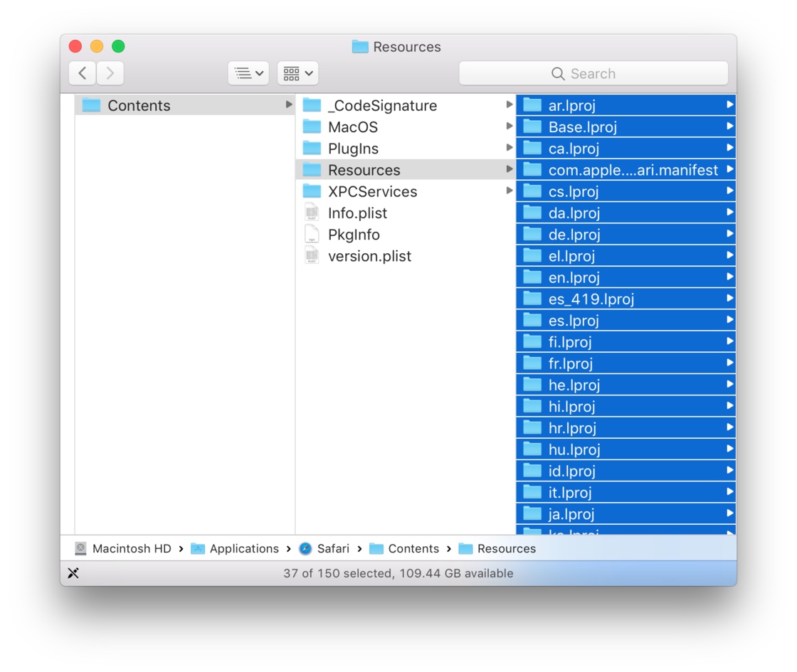Select the cs.lproj folder icon
This screenshot has height=672, width=797.
pyautogui.click(x=532, y=191)
